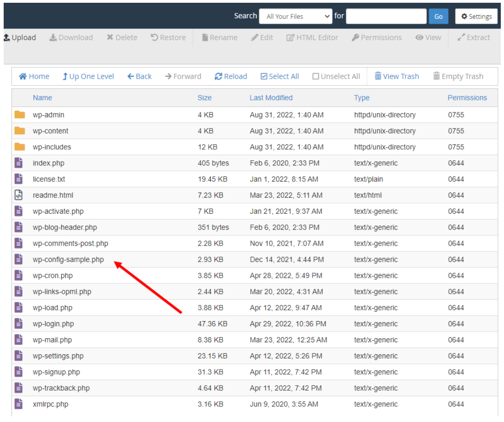This screenshot has height=422, width=504.
Task: Select All files in the directory
Action: (279, 76)
